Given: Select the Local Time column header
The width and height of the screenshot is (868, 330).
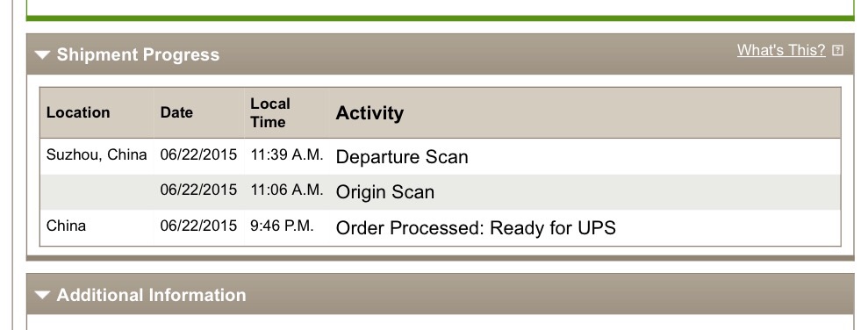Looking at the screenshot, I should coord(270,112).
